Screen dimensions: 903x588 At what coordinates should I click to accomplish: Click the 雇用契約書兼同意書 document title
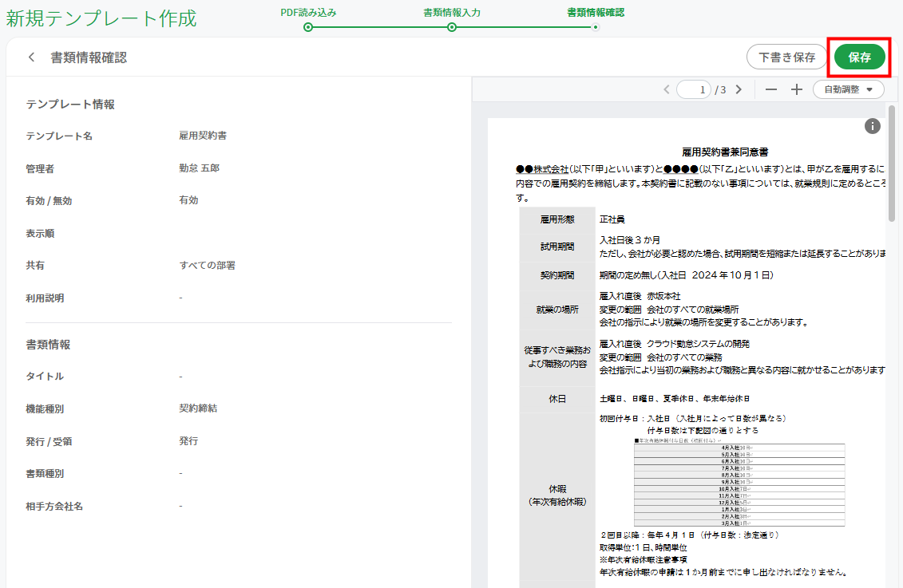725,152
